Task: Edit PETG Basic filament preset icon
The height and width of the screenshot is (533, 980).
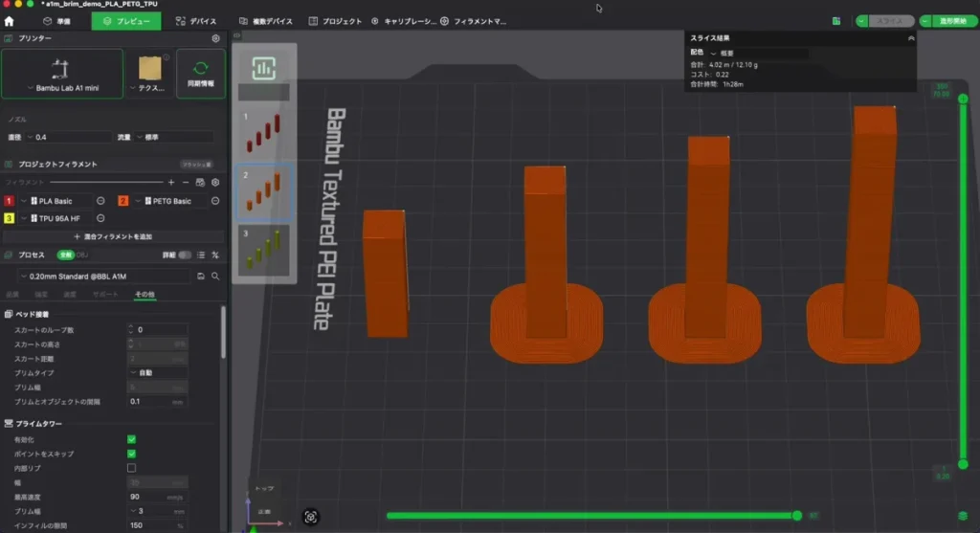Action: 215,201
